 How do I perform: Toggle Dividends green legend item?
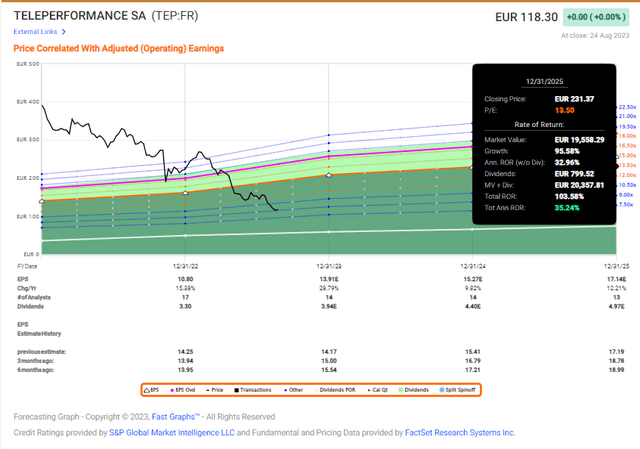click(x=413, y=390)
